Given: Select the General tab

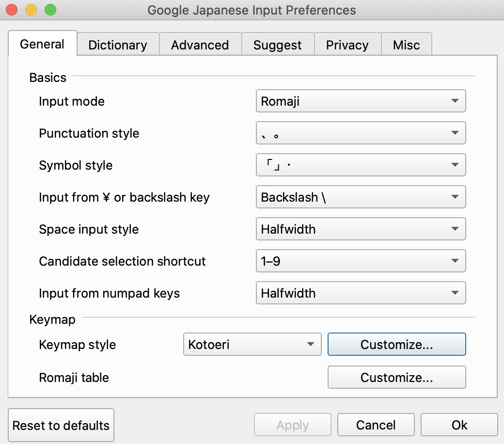Looking at the screenshot, I should click(42, 44).
